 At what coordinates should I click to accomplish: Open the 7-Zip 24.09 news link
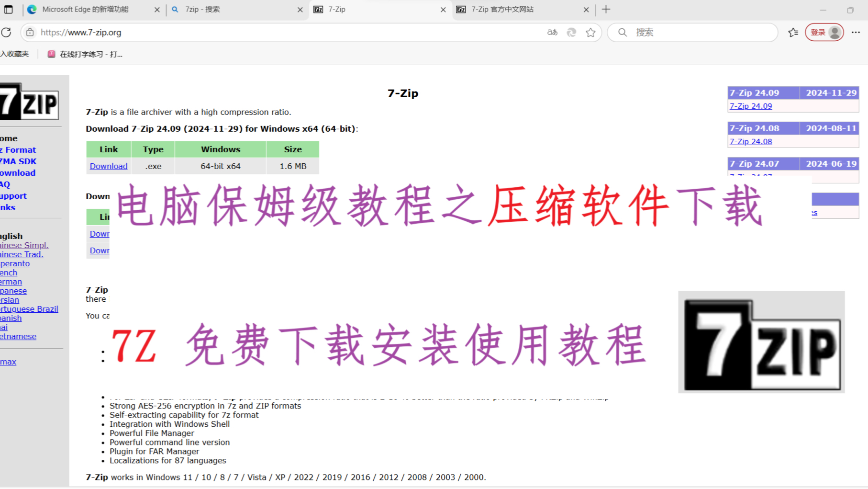click(751, 106)
